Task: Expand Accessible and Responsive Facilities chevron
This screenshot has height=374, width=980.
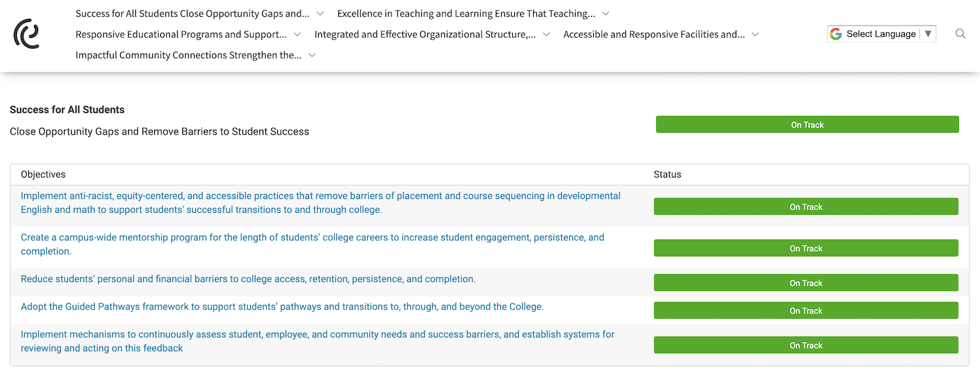Action: coord(755,35)
